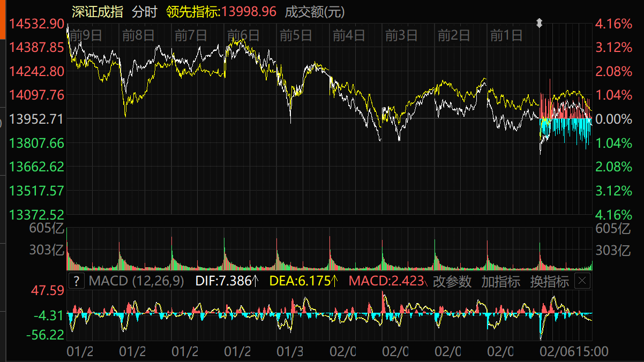Screen dimensions: 644x362
Task: Select the 分时 chart tab
Action: tap(144, 12)
